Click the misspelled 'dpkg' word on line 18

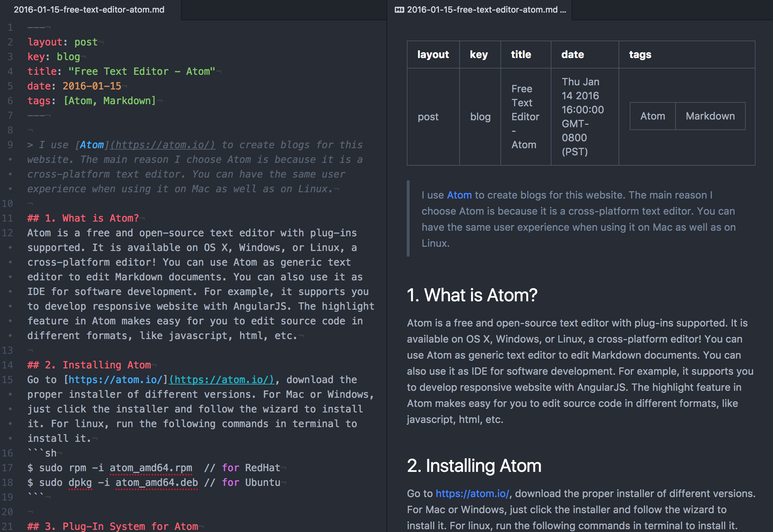pyautogui.click(x=80, y=482)
